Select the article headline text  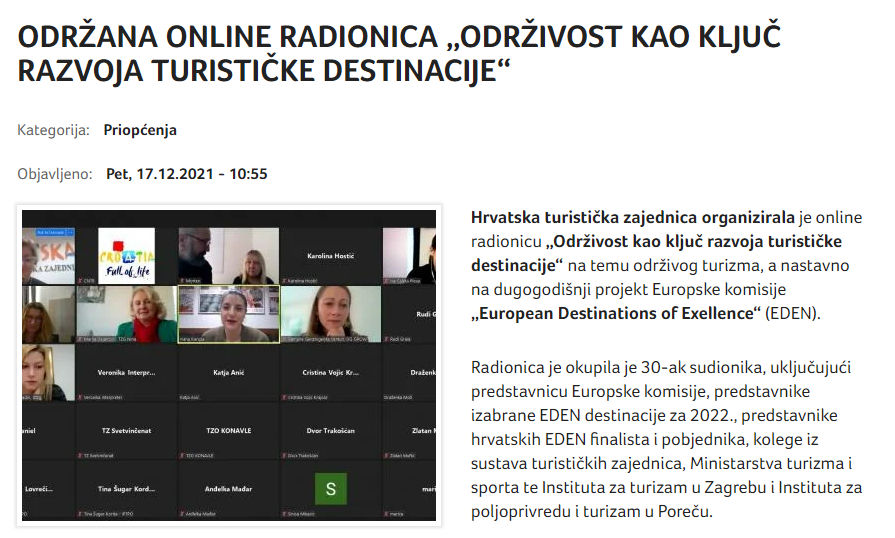pos(399,54)
